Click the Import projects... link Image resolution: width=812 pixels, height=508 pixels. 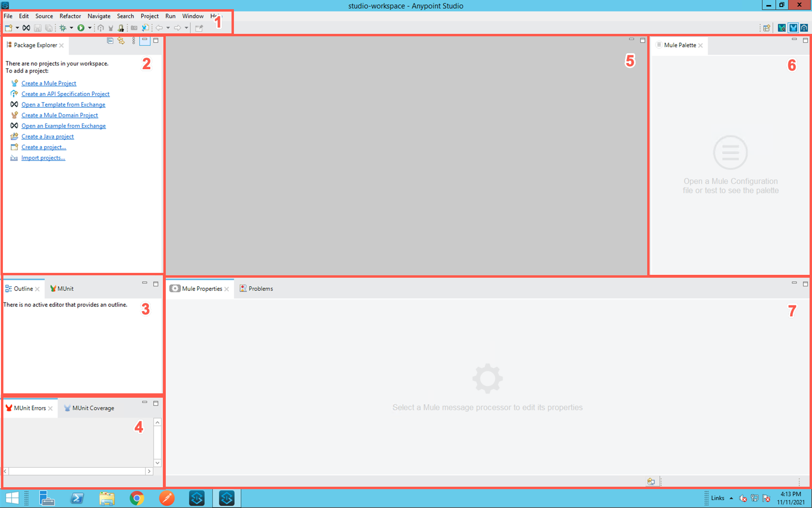pyautogui.click(x=43, y=158)
